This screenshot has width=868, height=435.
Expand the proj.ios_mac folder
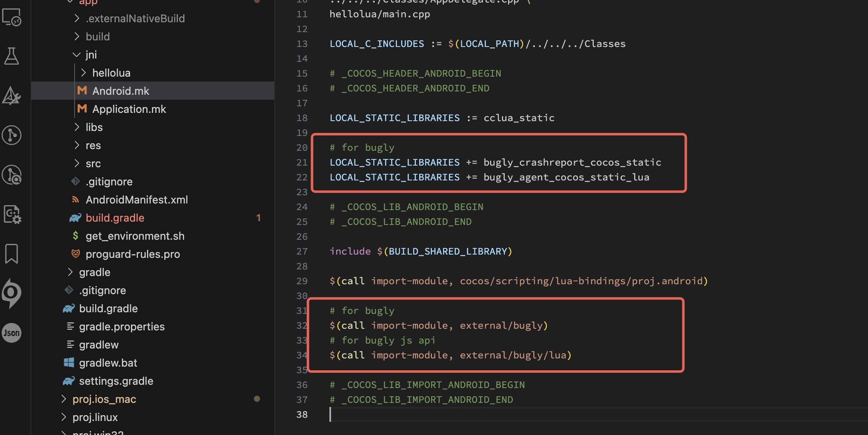(63, 399)
